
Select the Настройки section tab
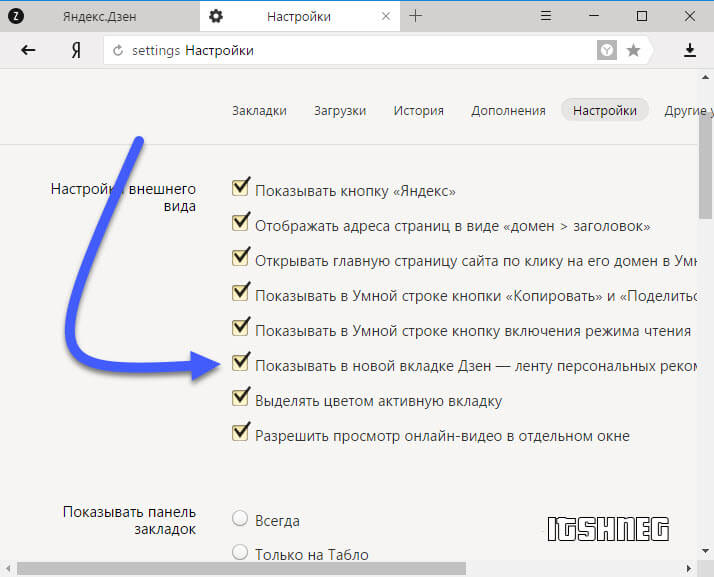[605, 110]
